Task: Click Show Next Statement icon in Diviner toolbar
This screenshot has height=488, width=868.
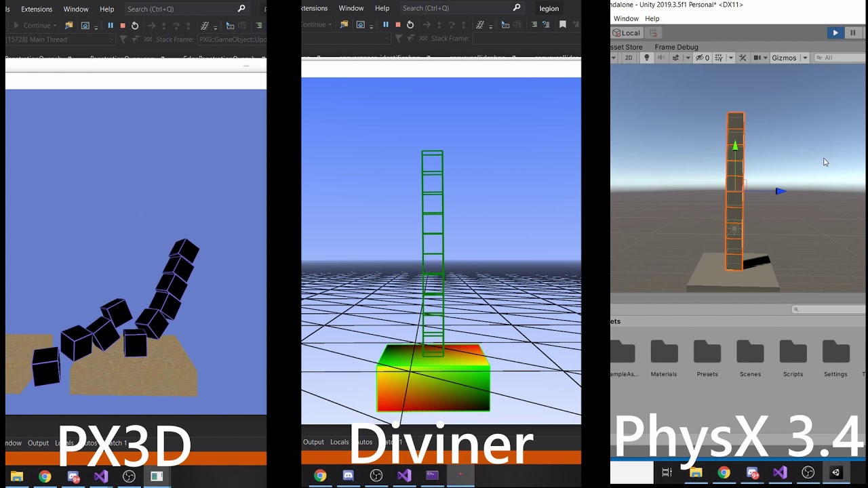Action: 427,24
